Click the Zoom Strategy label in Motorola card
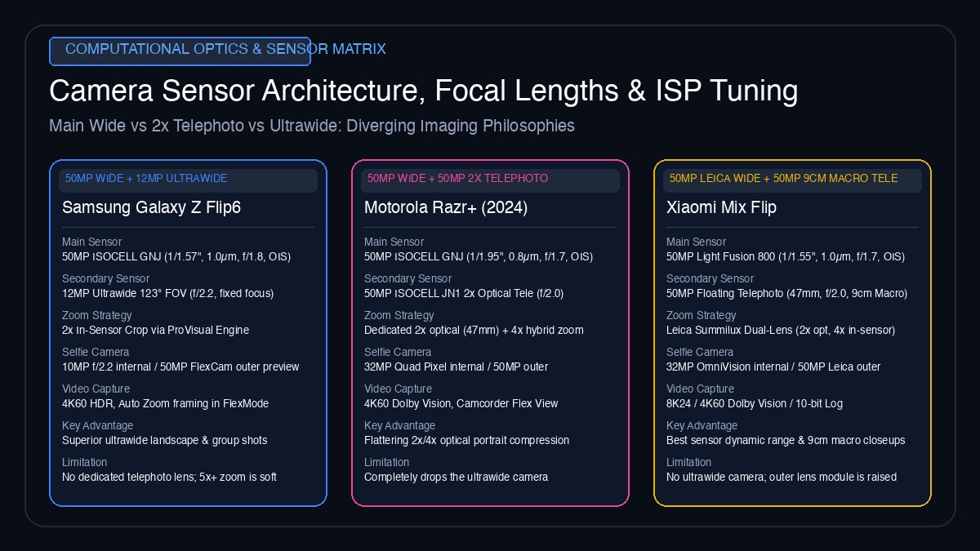980x551 pixels. point(399,315)
